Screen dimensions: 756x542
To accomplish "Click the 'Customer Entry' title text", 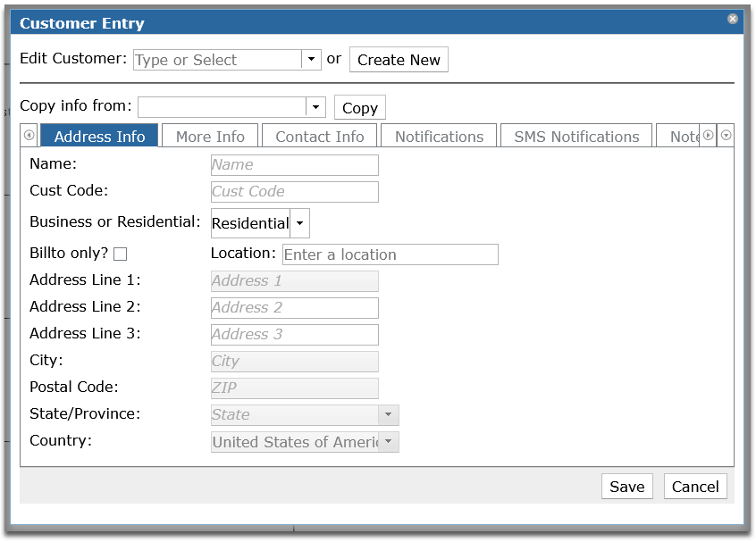I will pos(82,23).
